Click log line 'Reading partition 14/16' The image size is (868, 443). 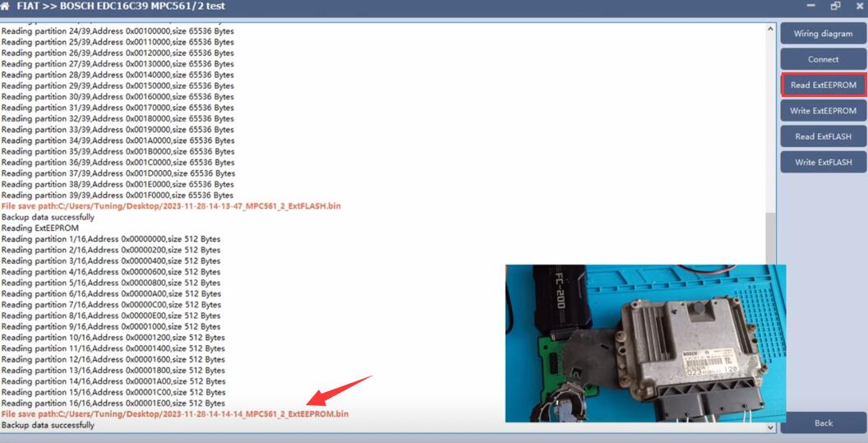click(113, 381)
